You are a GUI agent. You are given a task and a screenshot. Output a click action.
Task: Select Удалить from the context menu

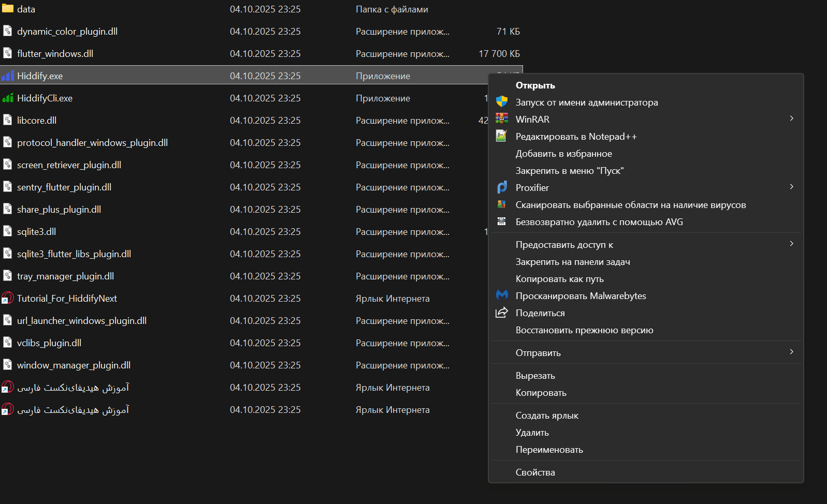532,433
